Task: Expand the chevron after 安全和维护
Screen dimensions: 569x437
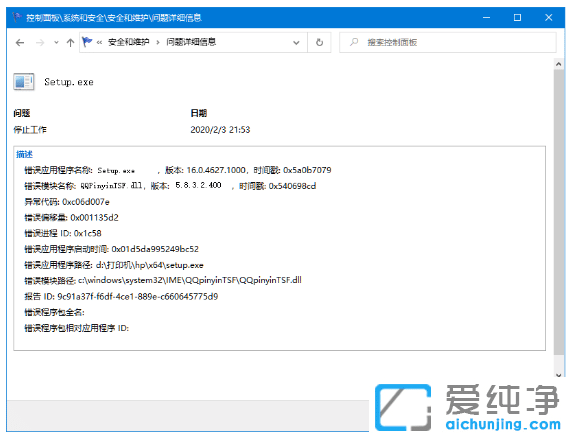Action: 158,42
